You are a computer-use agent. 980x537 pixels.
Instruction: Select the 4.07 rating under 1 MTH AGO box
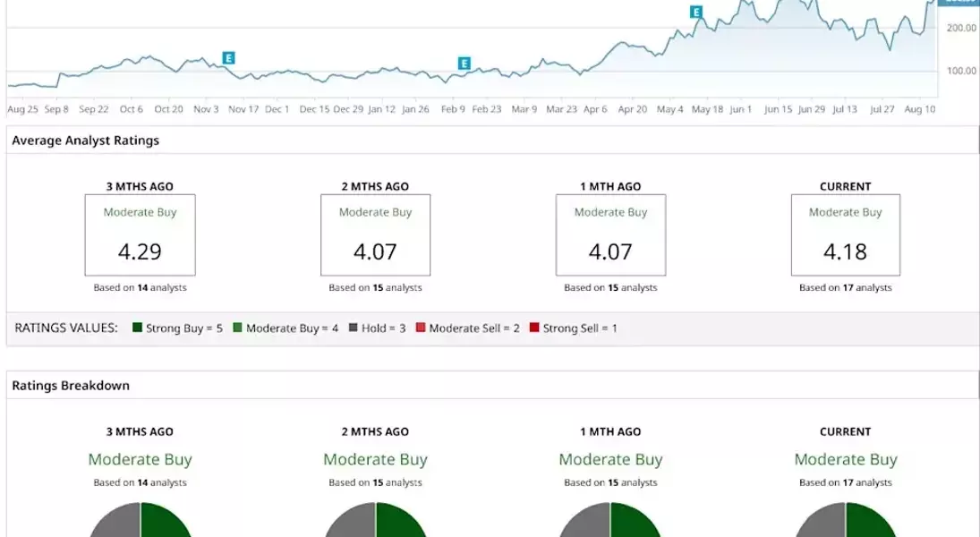pos(610,251)
